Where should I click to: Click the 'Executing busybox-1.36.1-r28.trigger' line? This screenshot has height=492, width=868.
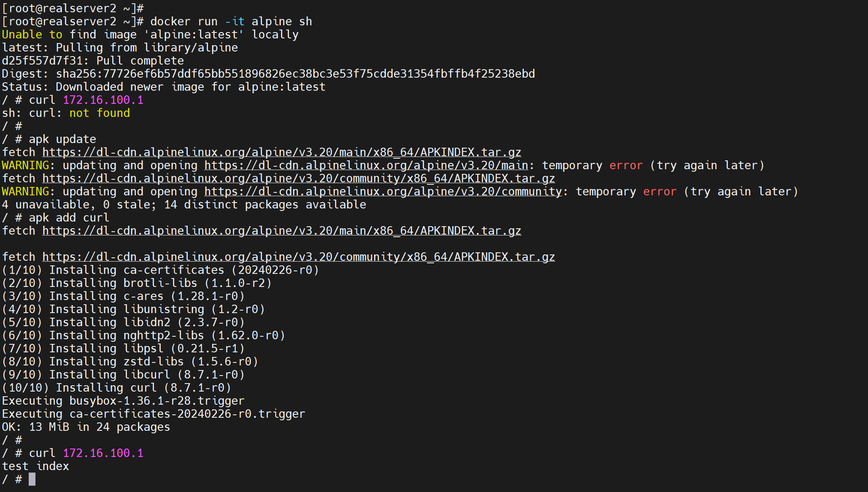click(x=123, y=401)
